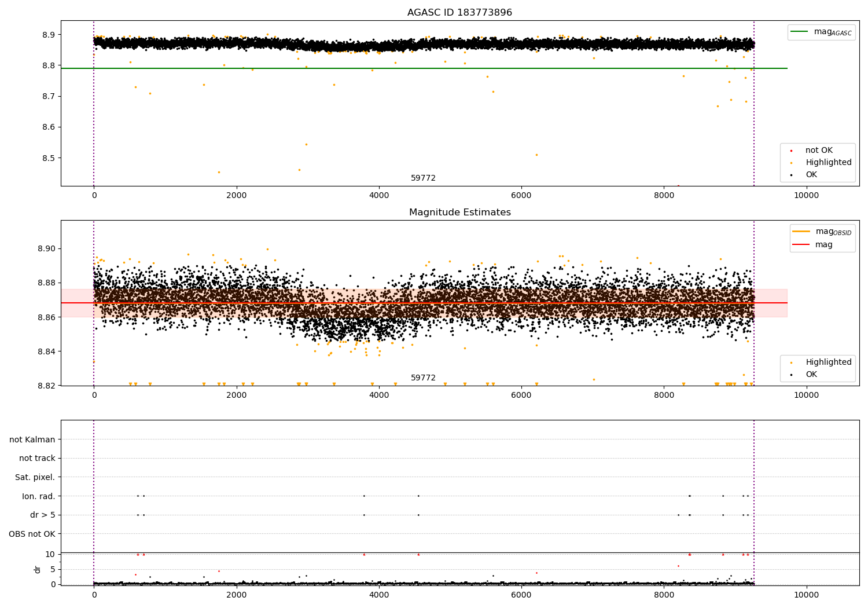Click the Highlighted legend marker in Magnitude Estimates plot
This screenshot has height=608, width=868.
tap(791, 362)
